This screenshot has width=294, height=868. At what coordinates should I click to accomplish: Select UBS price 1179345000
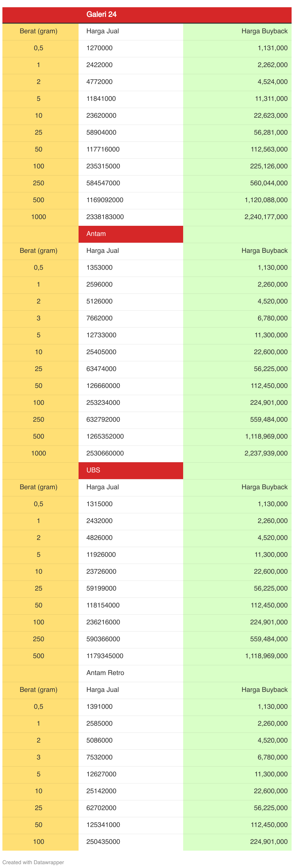(105, 656)
